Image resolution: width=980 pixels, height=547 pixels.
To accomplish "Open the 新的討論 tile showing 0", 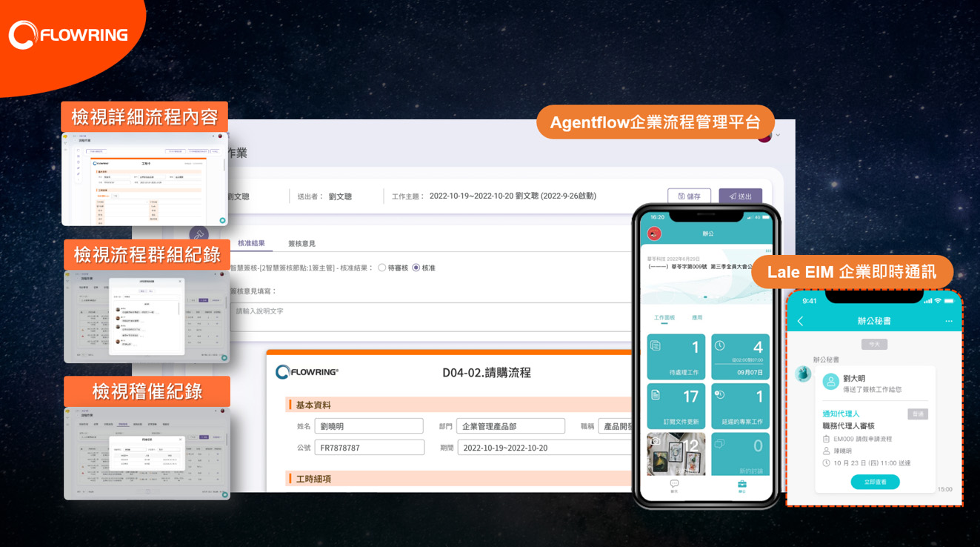I will tap(741, 454).
